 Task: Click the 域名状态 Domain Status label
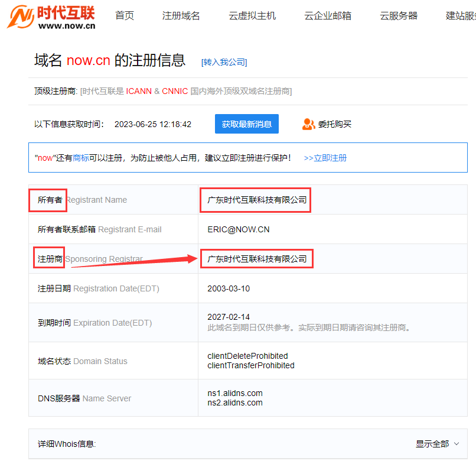(x=83, y=361)
